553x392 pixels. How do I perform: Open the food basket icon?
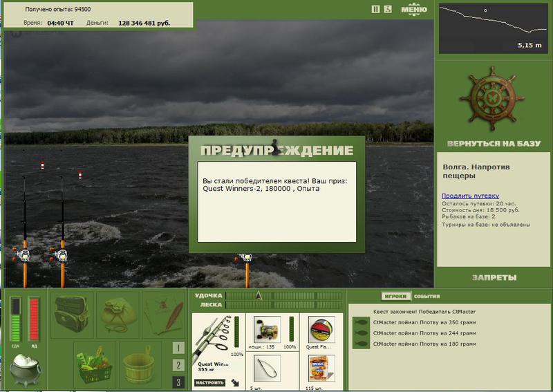[95, 364]
